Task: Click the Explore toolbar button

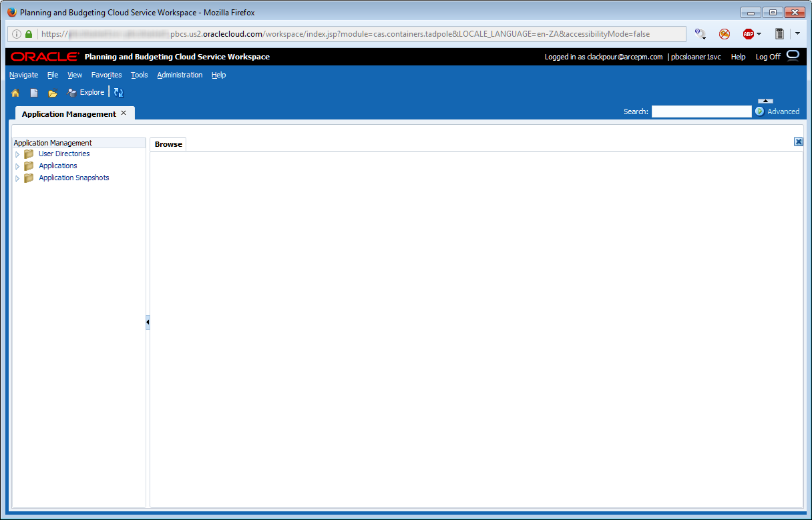Action: [85, 93]
